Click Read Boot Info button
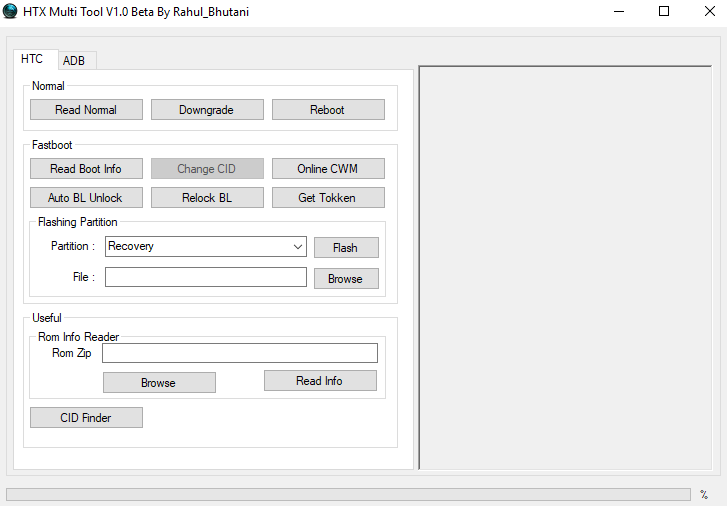 tap(86, 169)
